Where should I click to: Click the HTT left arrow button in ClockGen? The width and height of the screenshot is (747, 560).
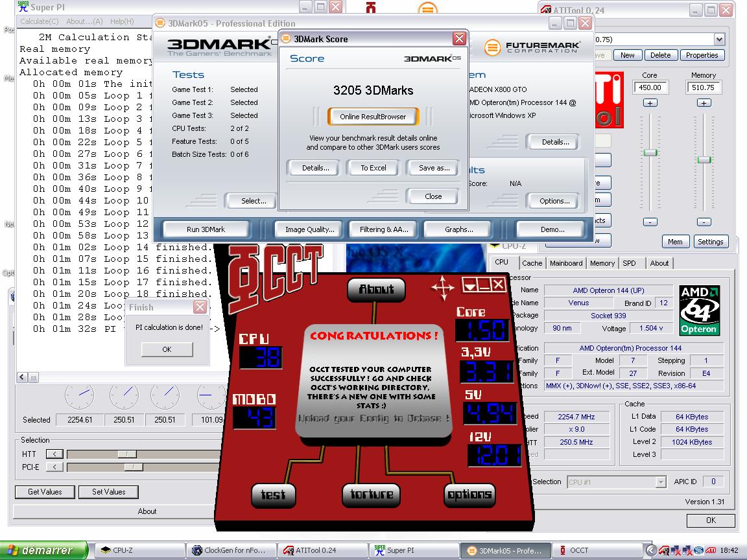(54, 454)
